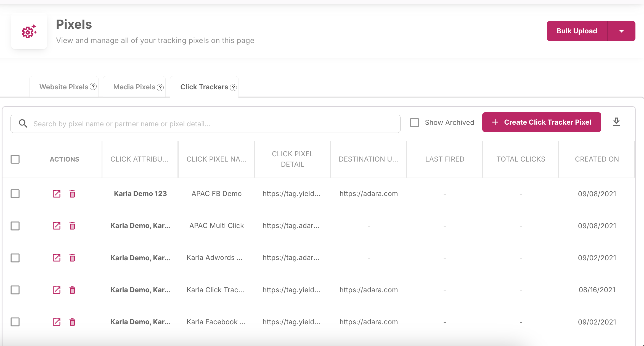This screenshot has width=644, height=346.
Task: Click the APAC Multi Click name cell
Action: click(x=216, y=226)
